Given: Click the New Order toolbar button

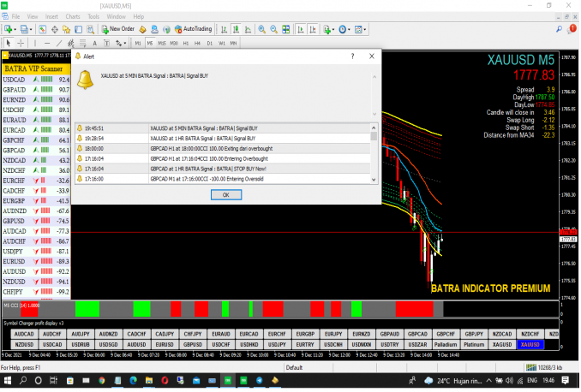Looking at the screenshot, I should [117, 28].
